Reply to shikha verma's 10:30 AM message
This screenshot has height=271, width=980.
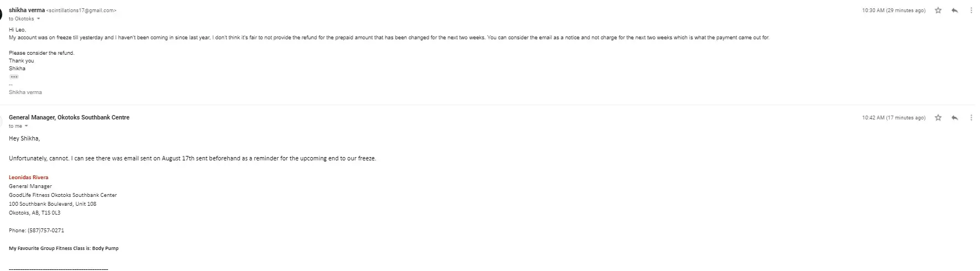click(955, 11)
